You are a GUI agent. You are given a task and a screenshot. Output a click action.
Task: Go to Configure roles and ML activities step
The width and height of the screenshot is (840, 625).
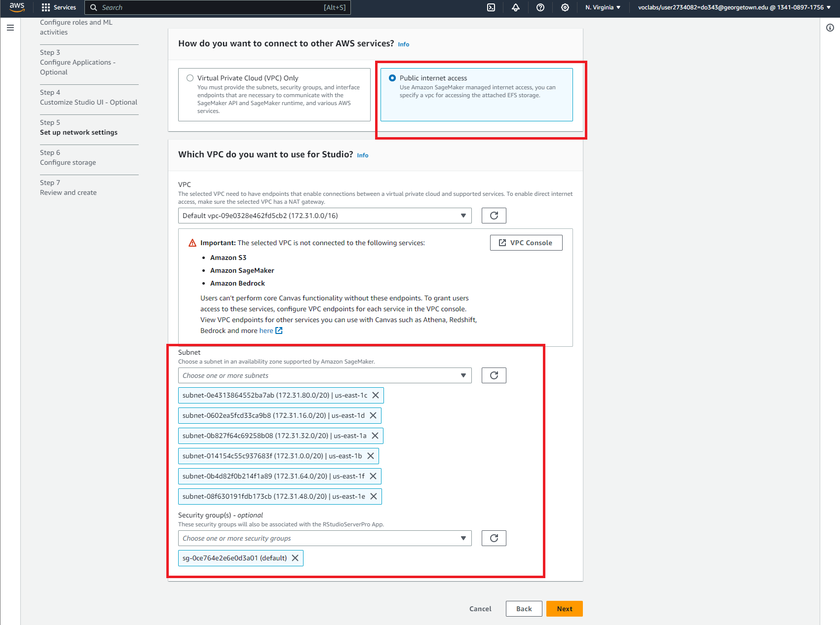tap(76, 27)
